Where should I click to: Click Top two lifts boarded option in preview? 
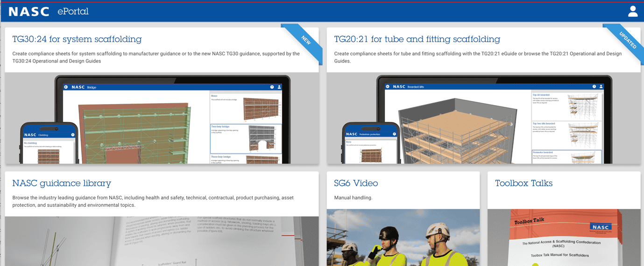(x=567, y=135)
